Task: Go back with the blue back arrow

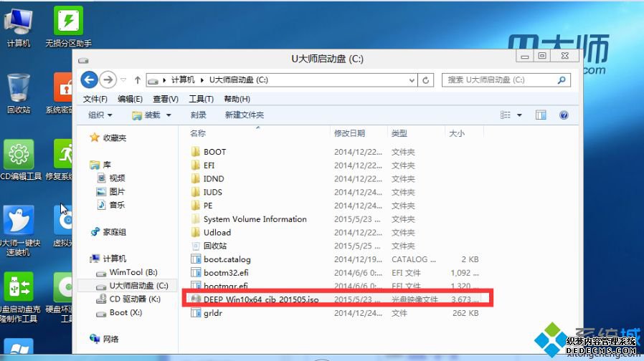Action: coord(89,80)
